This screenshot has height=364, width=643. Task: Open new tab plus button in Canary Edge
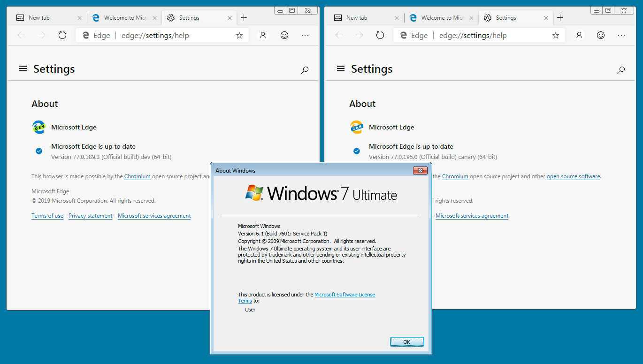560,18
